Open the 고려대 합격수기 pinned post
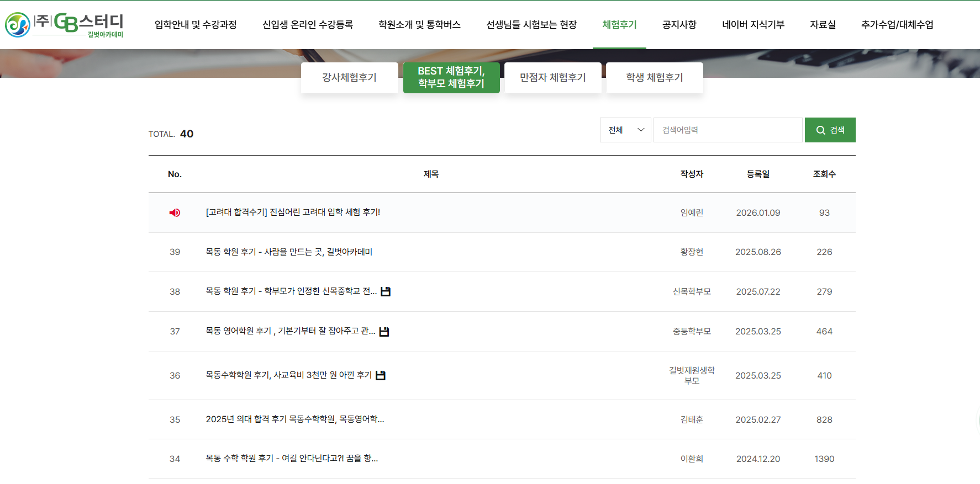The height and width of the screenshot is (484, 980). [x=293, y=212]
